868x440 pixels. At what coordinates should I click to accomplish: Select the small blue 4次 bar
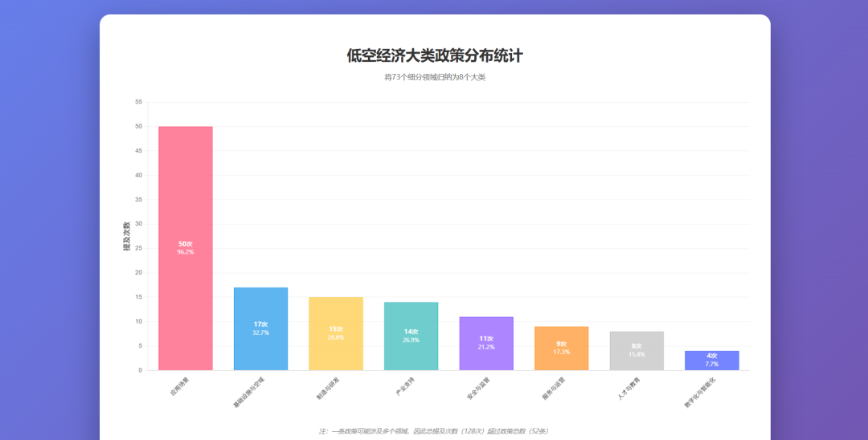[711, 361]
